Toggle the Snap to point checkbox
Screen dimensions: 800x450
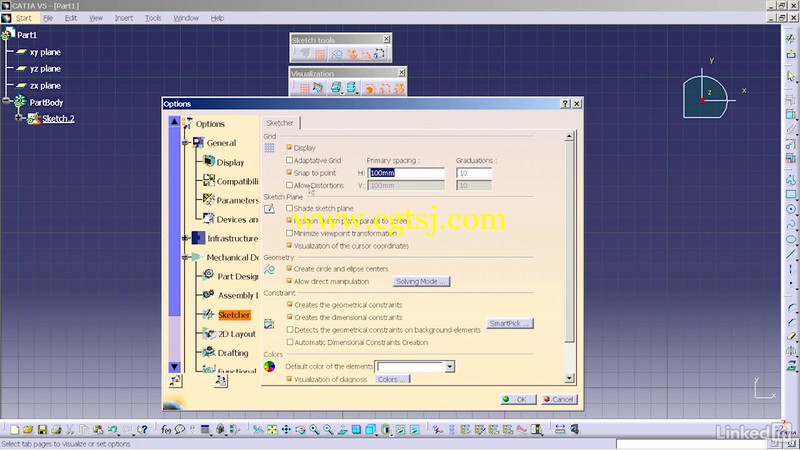click(x=289, y=172)
